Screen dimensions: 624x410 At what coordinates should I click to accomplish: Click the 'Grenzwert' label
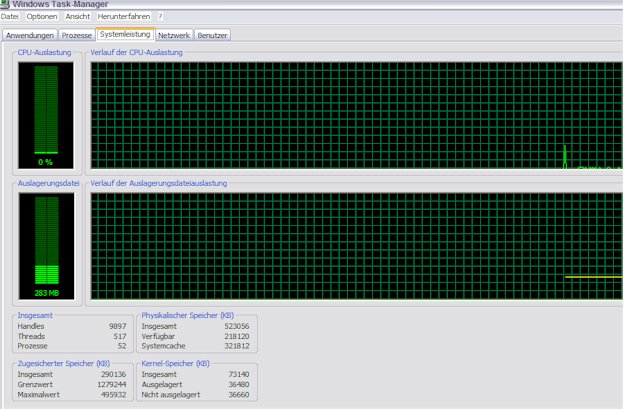tap(35, 385)
